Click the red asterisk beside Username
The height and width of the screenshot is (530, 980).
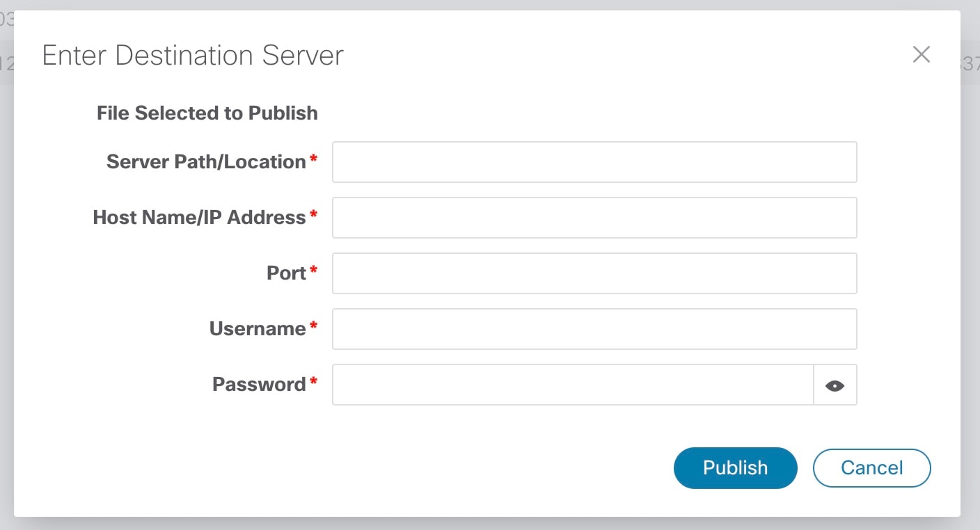pyautogui.click(x=313, y=326)
